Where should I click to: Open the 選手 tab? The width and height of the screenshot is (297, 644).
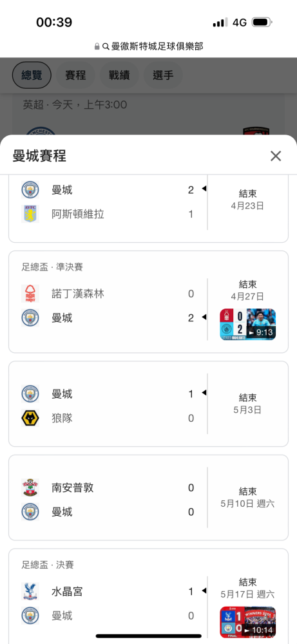coord(163,75)
